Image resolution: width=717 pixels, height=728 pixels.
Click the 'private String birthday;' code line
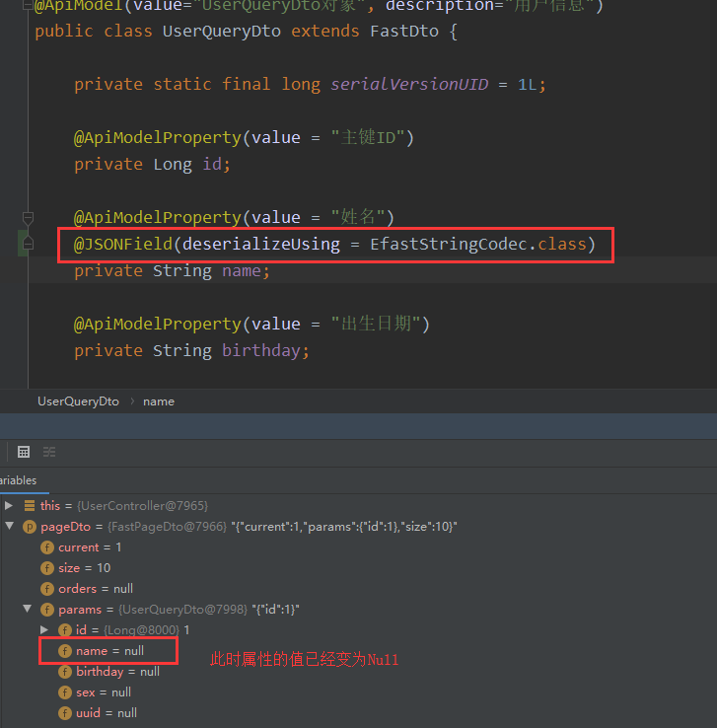tap(191, 350)
